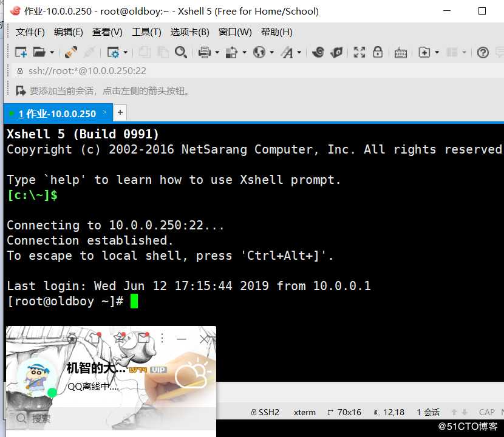Screen dimensions: 504x437
Task: Minimize the QQ panel window
Action: point(182,339)
